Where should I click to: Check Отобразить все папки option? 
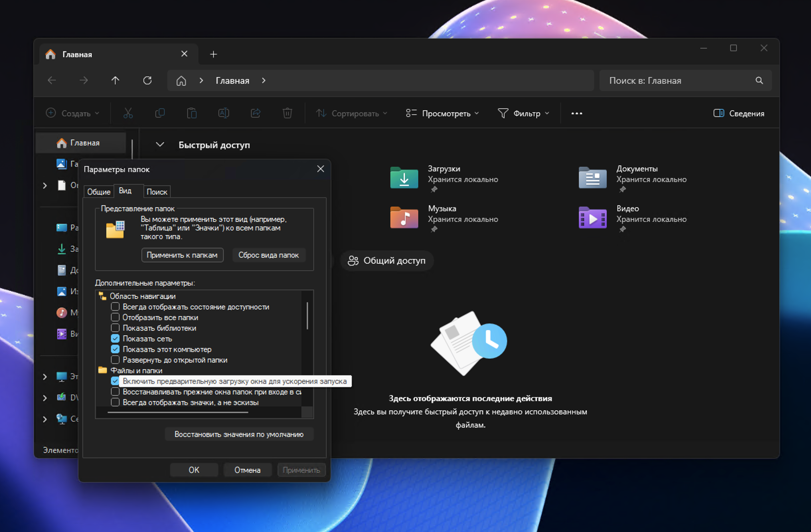click(x=115, y=317)
